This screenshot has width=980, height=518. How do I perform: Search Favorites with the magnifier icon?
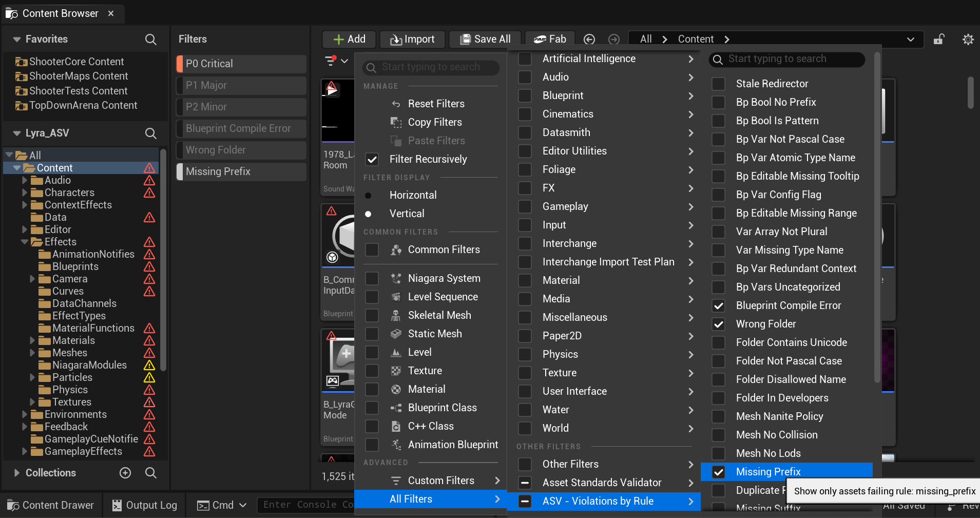[x=150, y=40]
